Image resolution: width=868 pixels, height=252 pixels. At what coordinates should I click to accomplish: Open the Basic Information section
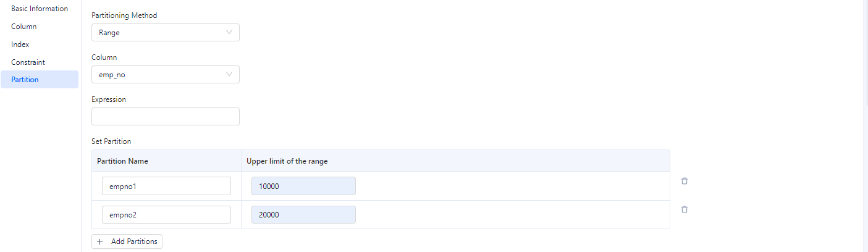pos(40,9)
